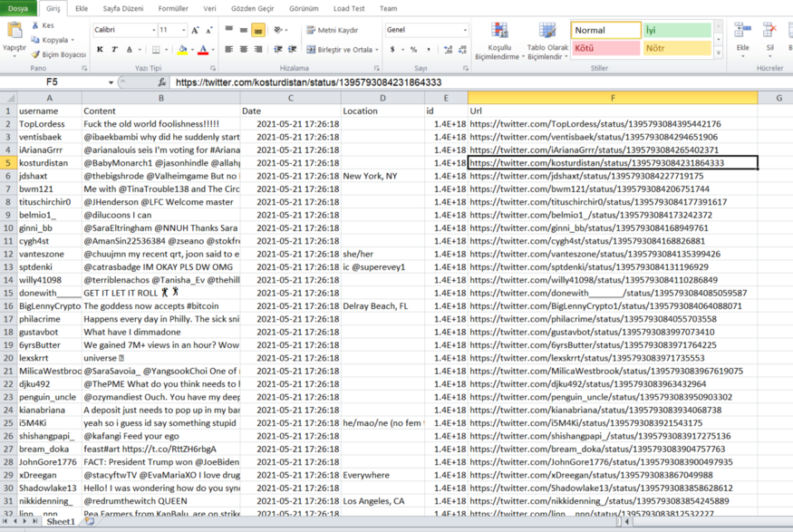Apply bold formatting with the K icon
793x532 pixels.
point(100,49)
